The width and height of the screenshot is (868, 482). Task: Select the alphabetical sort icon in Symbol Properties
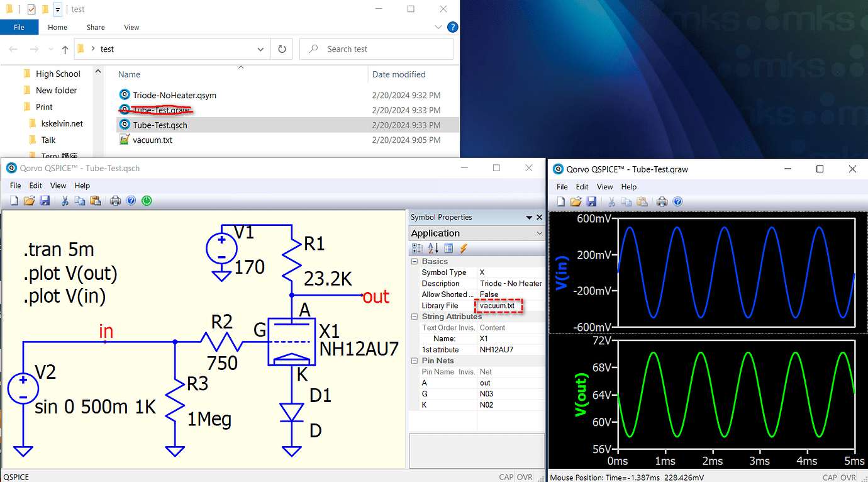431,248
